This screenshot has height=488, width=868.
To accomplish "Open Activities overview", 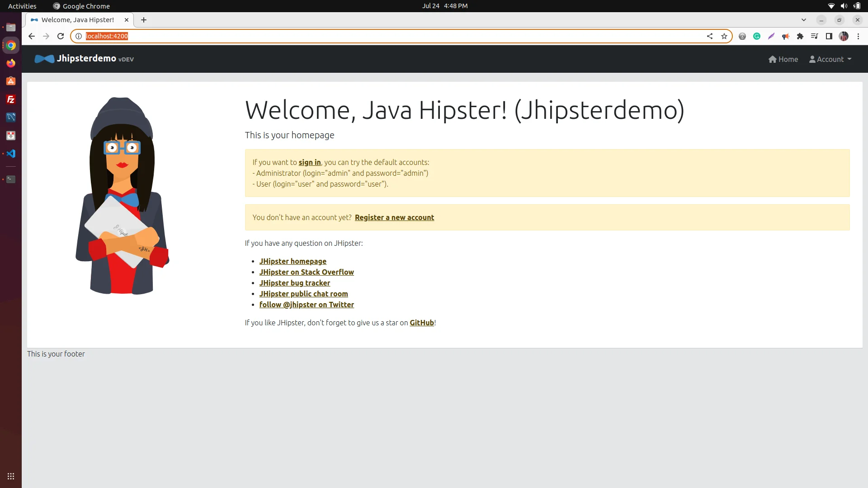I will pos(22,6).
